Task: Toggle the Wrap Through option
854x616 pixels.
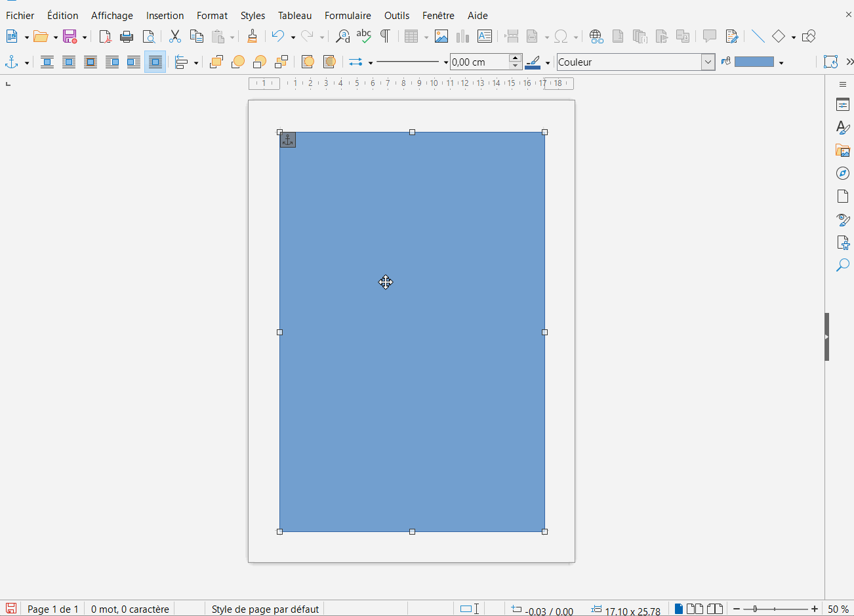Action: pyautogui.click(x=155, y=62)
